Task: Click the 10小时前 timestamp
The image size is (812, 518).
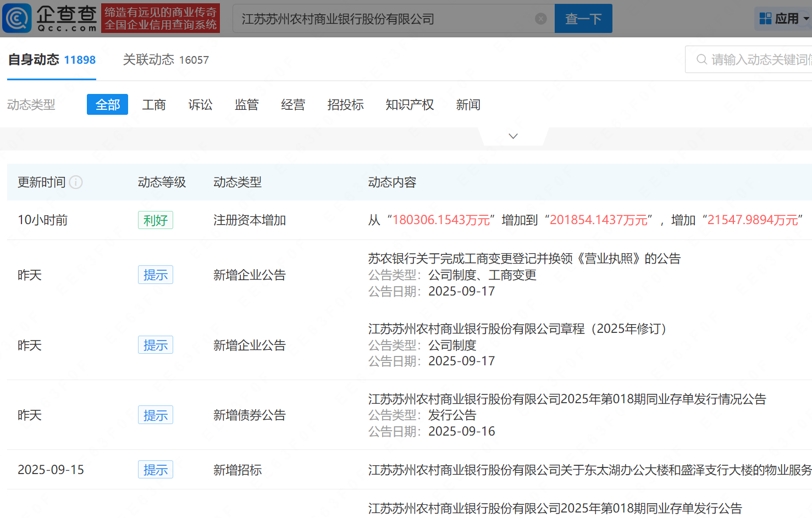Action: [42, 220]
